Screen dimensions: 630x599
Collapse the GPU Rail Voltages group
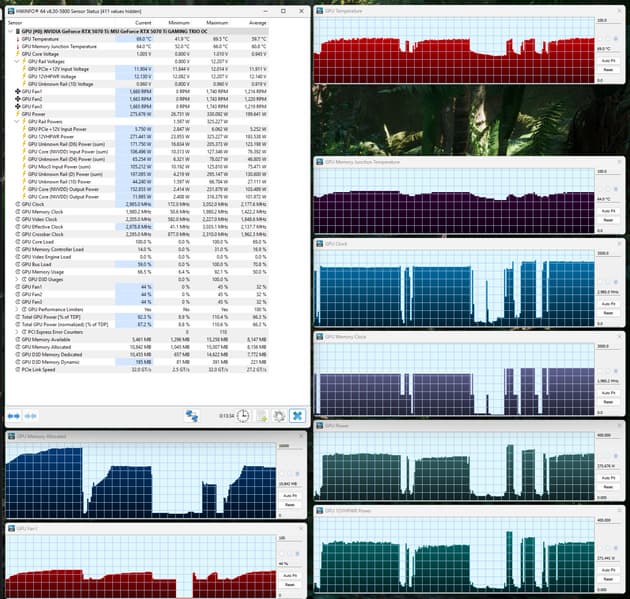tap(17, 61)
